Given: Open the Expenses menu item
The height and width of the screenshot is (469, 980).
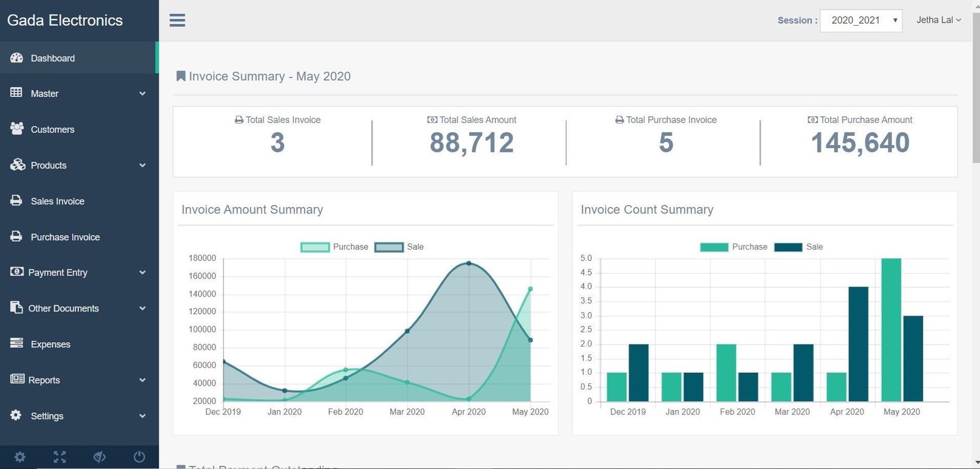Looking at the screenshot, I should pos(79,344).
